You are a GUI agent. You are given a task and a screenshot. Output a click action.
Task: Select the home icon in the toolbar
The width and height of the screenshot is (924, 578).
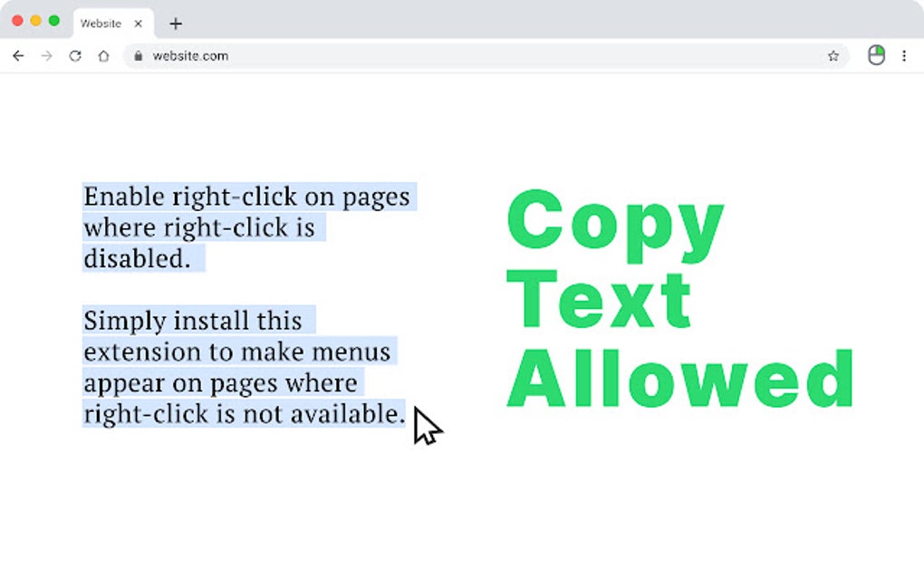click(x=103, y=55)
